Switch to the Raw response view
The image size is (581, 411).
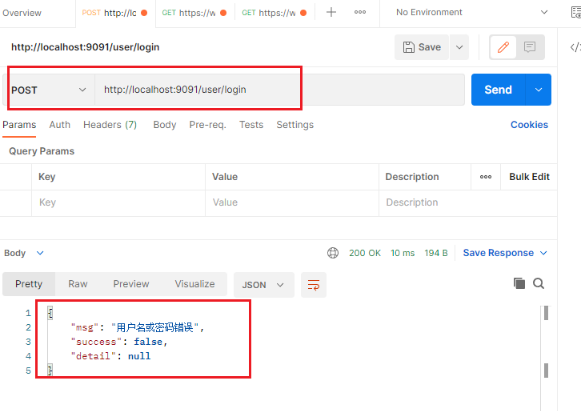pyautogui.click(x=78, y=284)
